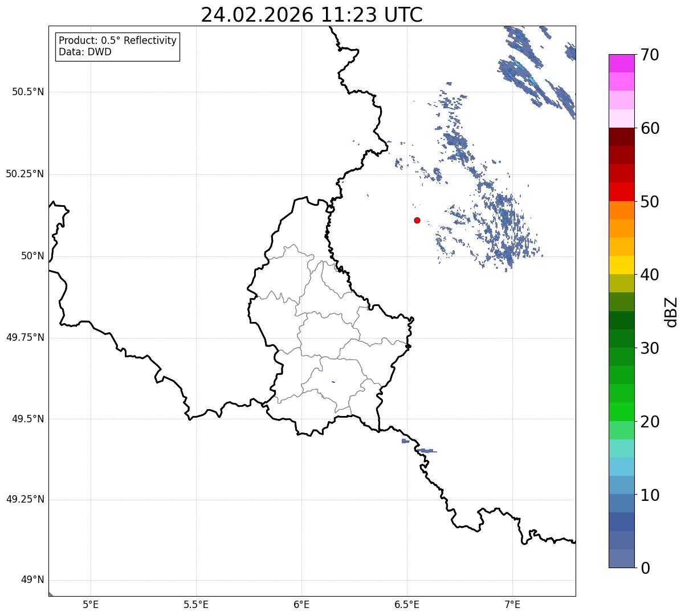Click the slate-blue bottom colorbar swatch
The height and width of the screenshot is (616, 685).
click(622, 558)
